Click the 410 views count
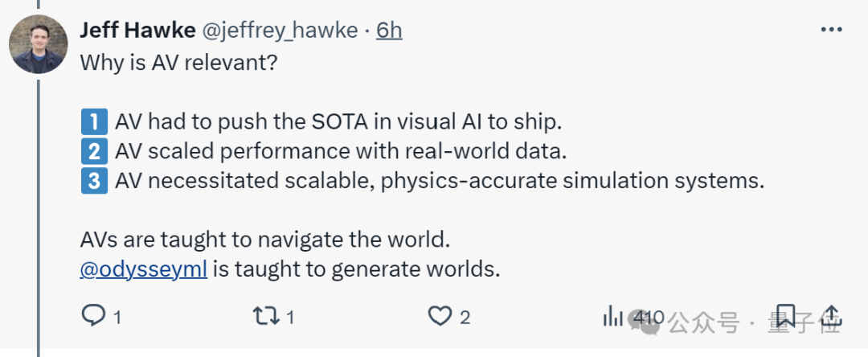This screenshot has height=357, width=868. pyautogui.click(x=649, y=317)
